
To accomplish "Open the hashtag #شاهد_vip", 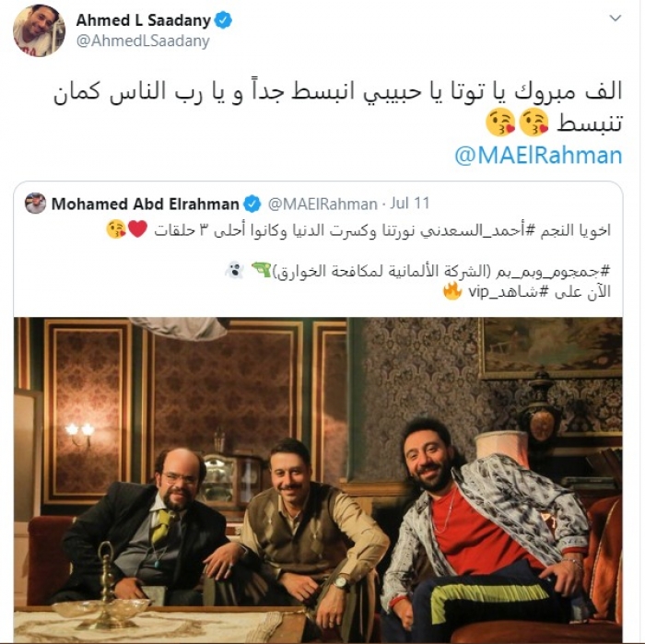I will point(509,291).
